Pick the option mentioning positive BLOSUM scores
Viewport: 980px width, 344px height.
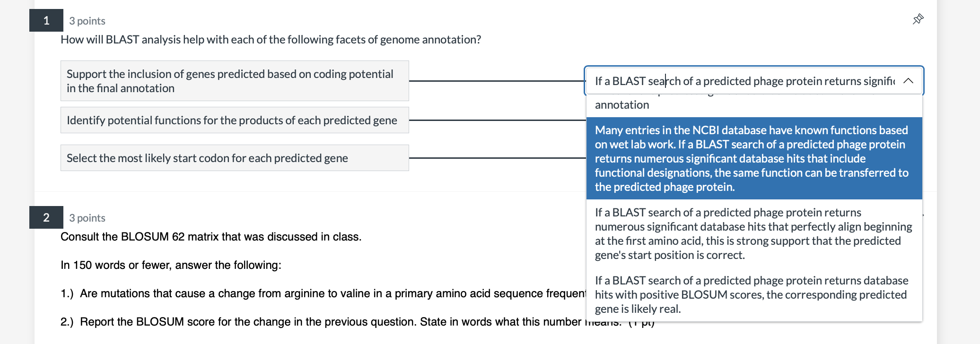coord(751,294)
